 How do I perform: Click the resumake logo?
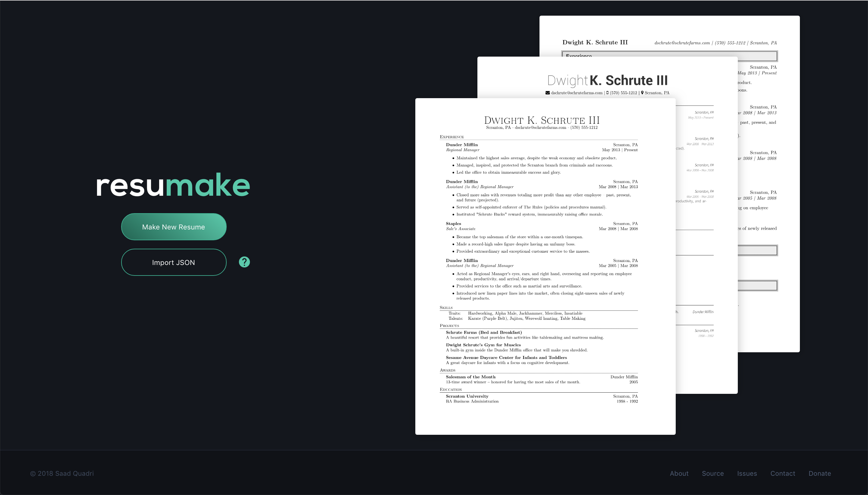click(x=173, y=185)
